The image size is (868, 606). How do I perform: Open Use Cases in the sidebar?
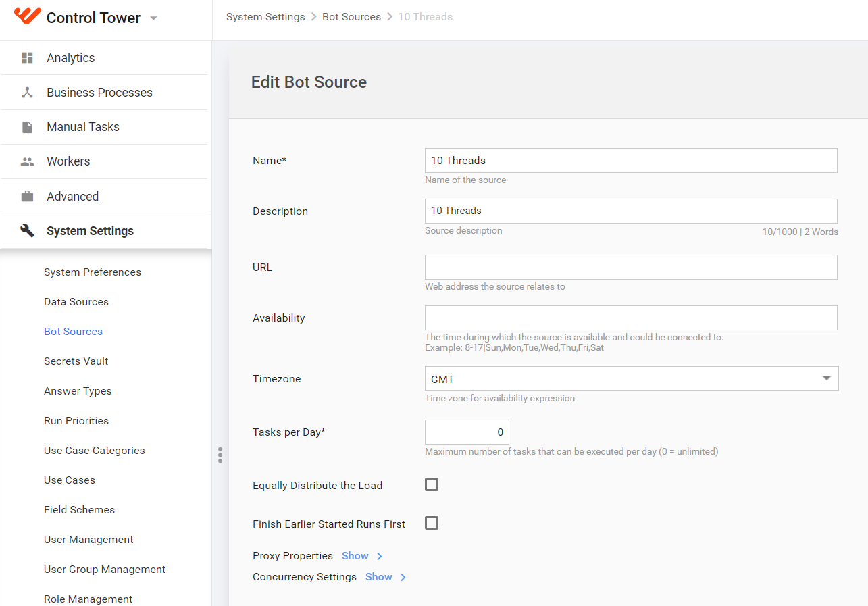(x=70, y=480)
